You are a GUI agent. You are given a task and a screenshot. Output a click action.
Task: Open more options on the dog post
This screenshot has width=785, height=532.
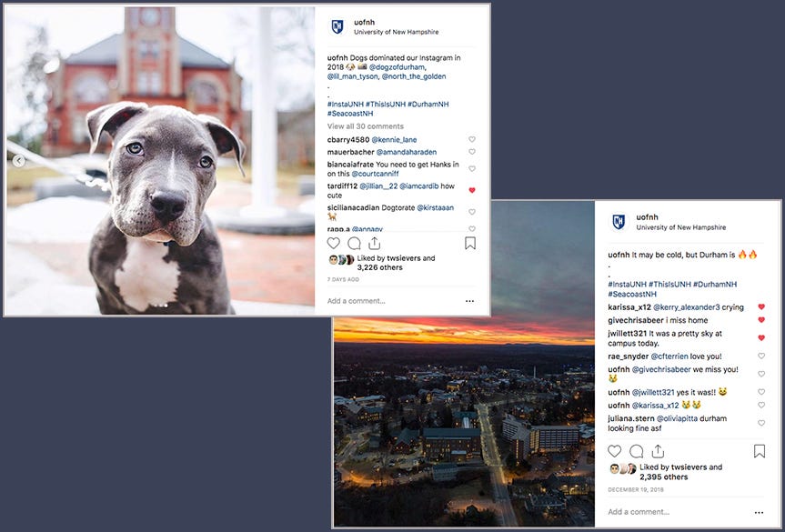(469, 301)
